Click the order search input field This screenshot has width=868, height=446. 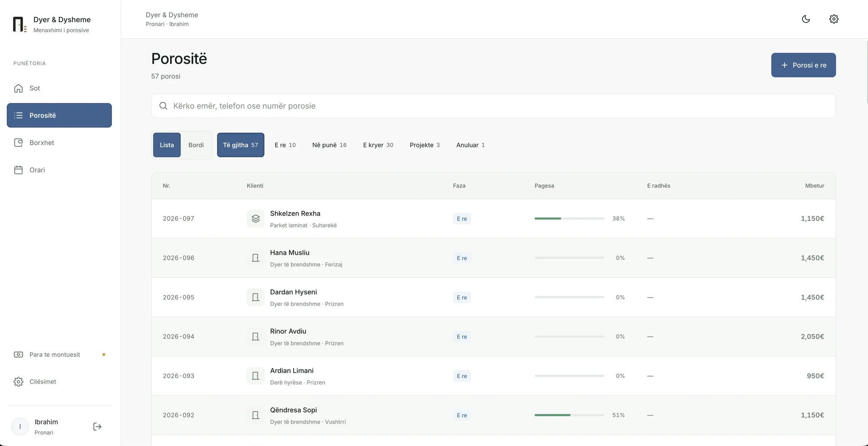(493, 106)
